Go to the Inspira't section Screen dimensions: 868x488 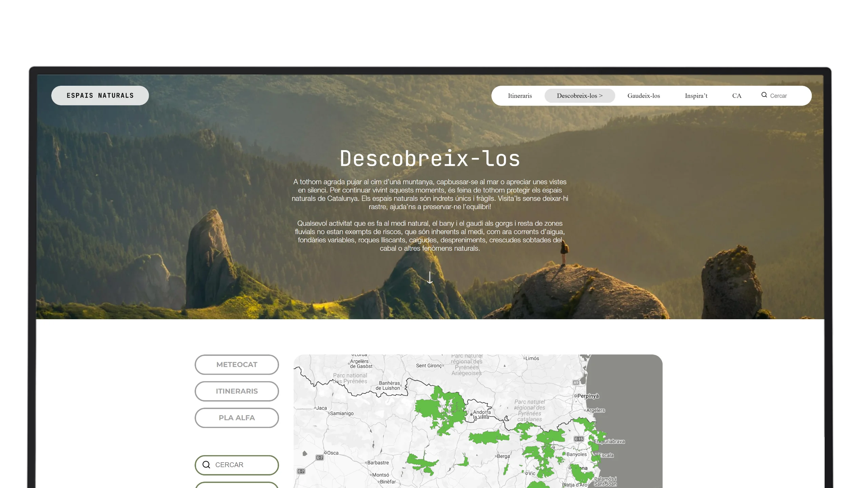click(x=696, y=96)
